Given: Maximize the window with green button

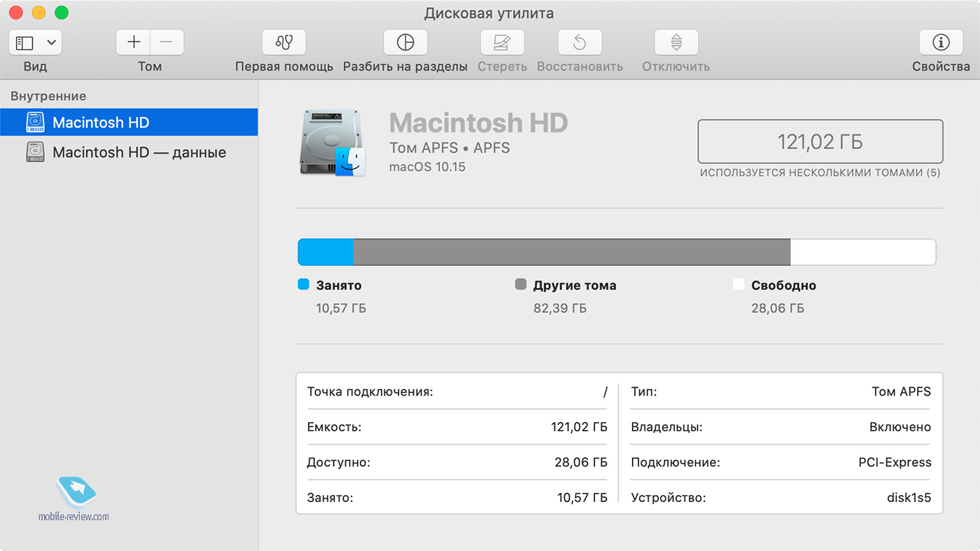Looking at the screenshot, I should [x=62, y=13].
